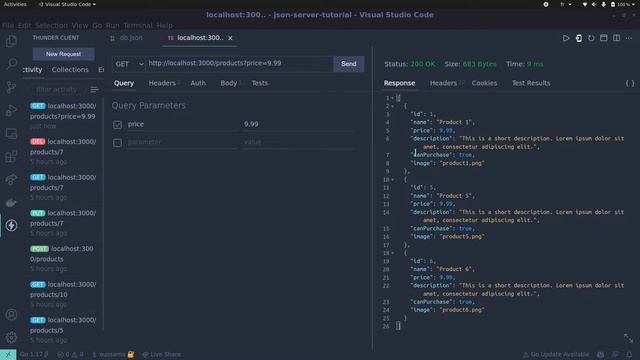640x360 pixels.
Task: Check the empty parameter row checkbox
Action: 118,142
